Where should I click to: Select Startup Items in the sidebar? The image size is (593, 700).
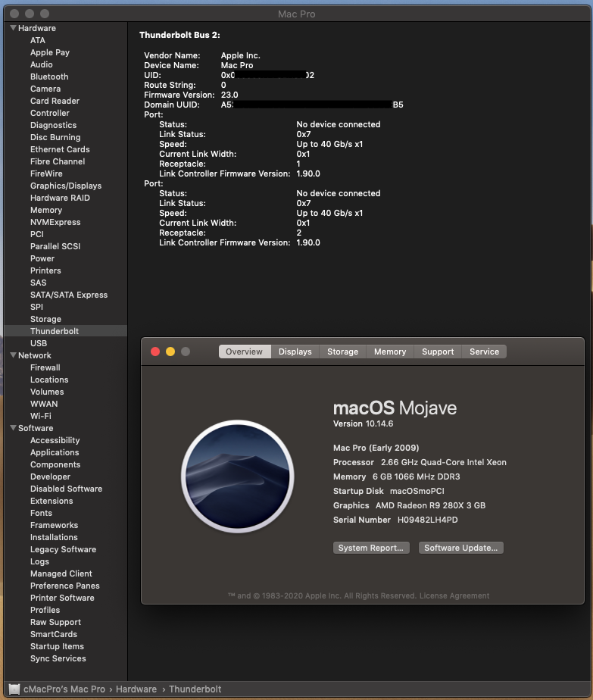click(57, 646)
